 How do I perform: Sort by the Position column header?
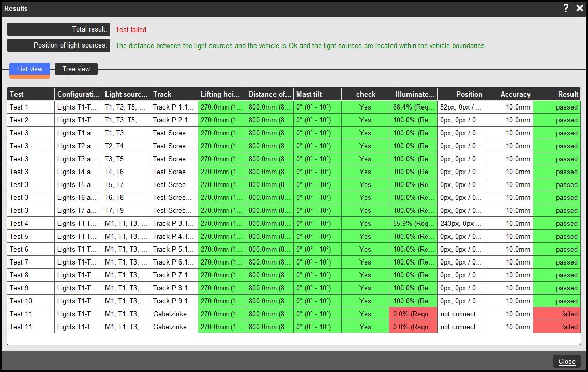[461, 95]
